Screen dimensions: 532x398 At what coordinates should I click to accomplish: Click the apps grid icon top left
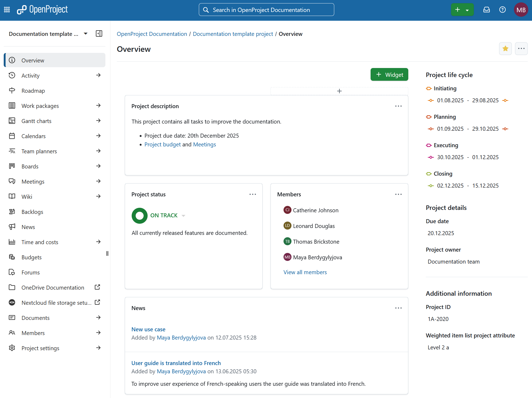pos(7,10)
